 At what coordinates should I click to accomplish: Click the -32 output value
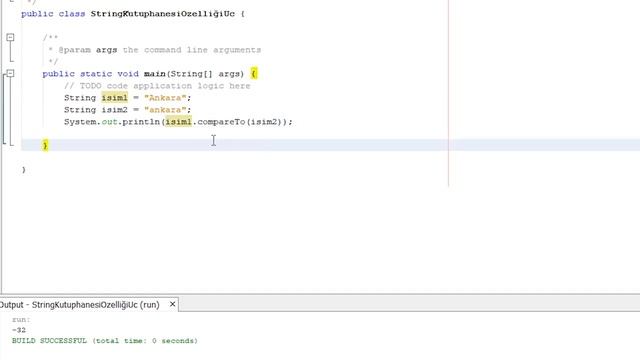pos(19,330)
